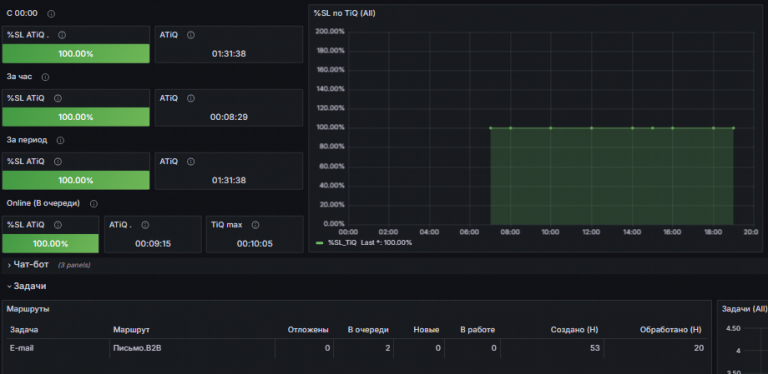The image size is (768, 374).
Task: Click info icon of ATiQ panel under За период
Action: click(191, 162)
